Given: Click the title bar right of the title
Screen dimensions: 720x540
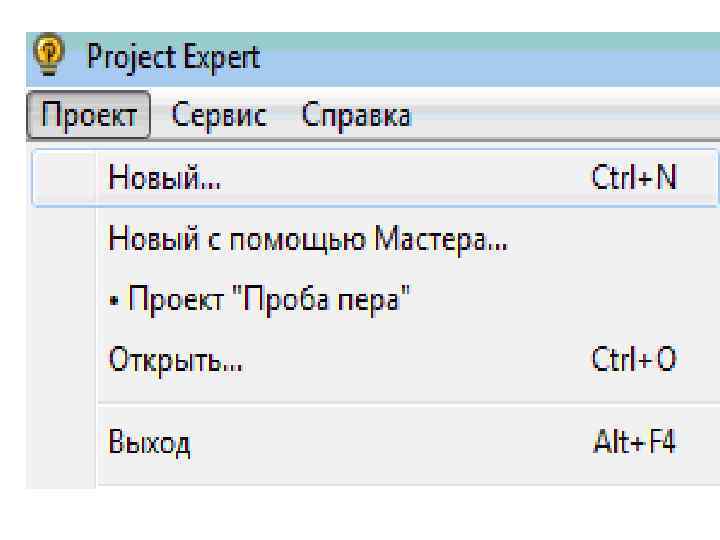Looking at the screenshot, I should coord(480,57).
